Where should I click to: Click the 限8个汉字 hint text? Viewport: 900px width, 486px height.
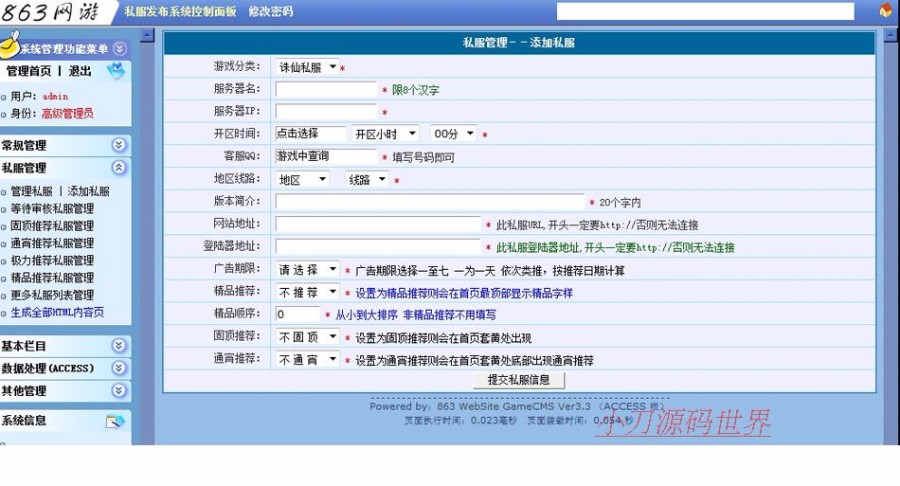(416, 90)
